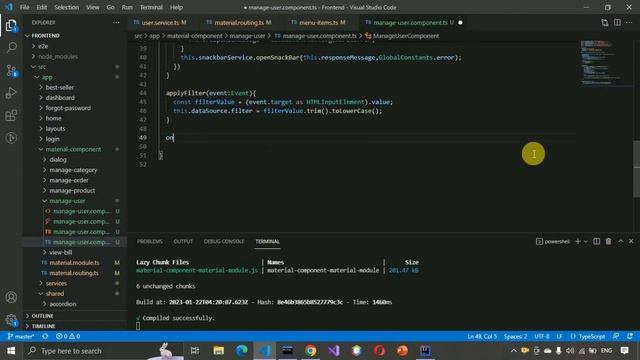The height and width of the screenshot is (360, 640).
Task: Close the terminal panel
Action: [631, 241]
